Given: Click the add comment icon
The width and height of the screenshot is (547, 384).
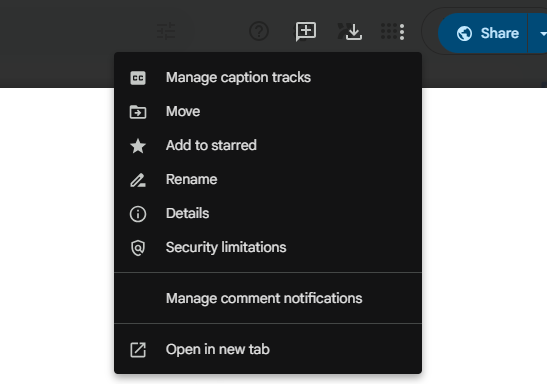Looking at the screenshot, I should 306,31.
